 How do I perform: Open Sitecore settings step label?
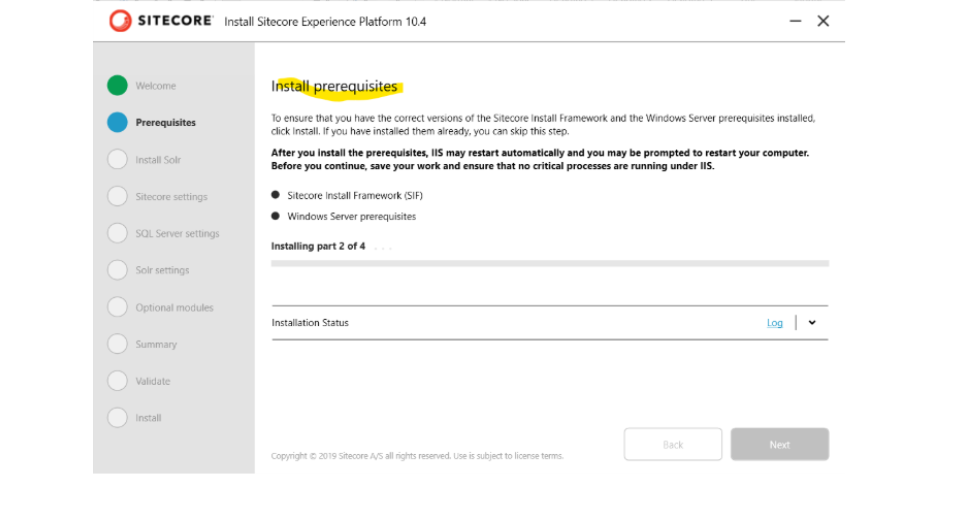click(171, 196)
